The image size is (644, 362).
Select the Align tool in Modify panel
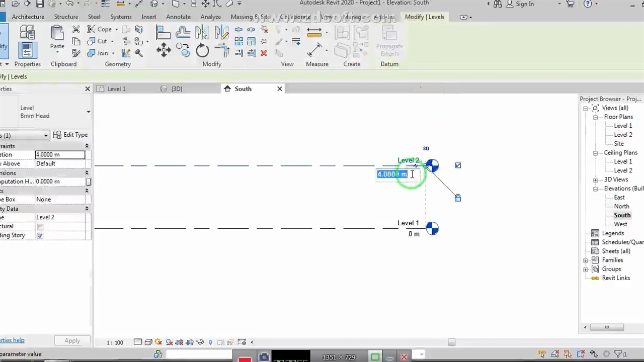[x=163, y=33]
